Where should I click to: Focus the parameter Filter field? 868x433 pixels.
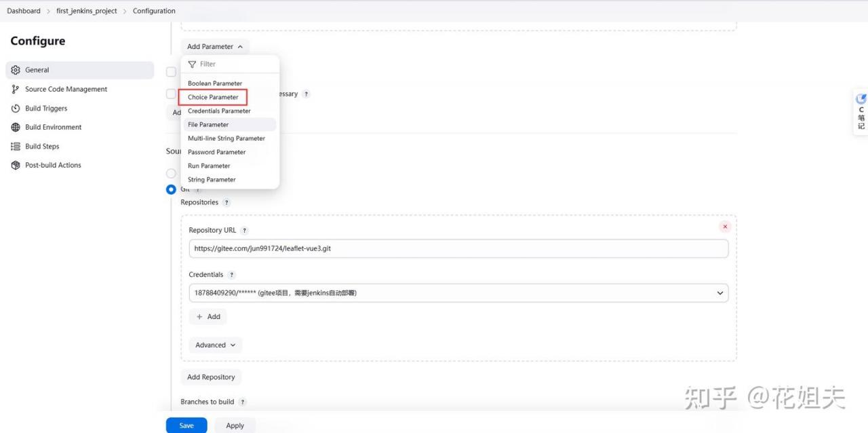(x=230, y=64)
